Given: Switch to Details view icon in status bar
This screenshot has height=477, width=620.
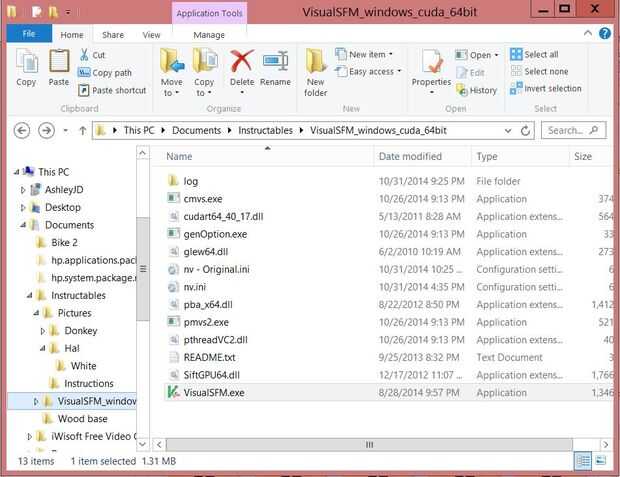Looking at the screenshot, I should coord(583,461).
